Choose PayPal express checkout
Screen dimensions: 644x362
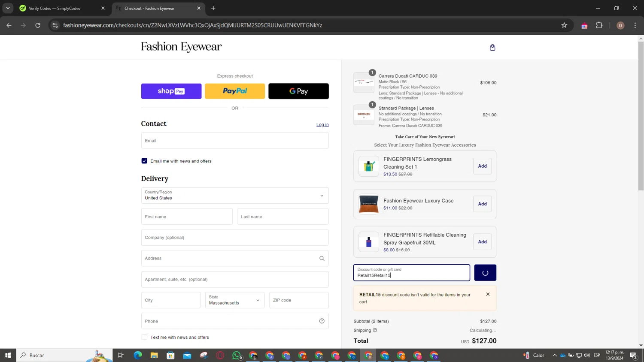235,91
